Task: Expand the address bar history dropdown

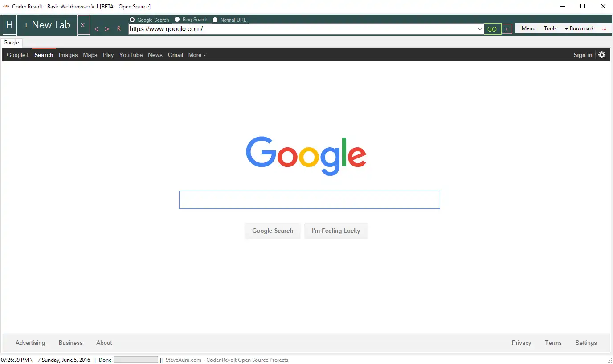Action: (480, 29)
